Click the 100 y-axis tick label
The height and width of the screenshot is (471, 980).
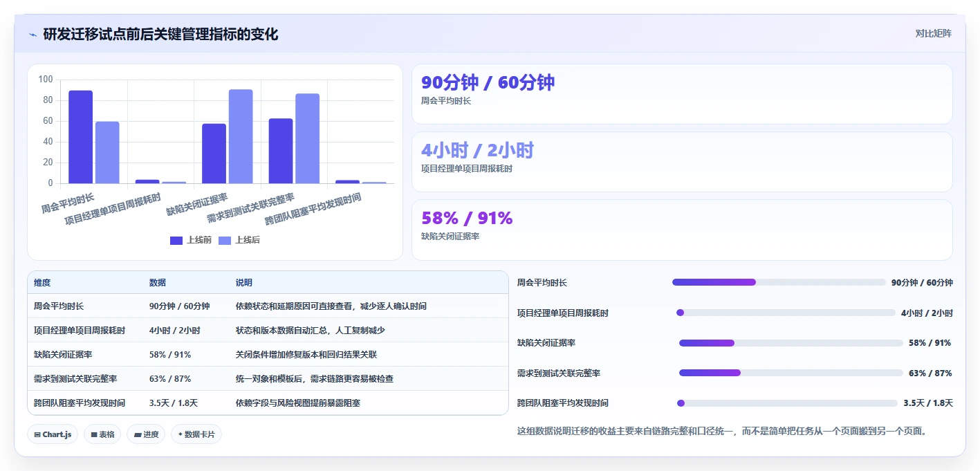click(x=46, y=80)
